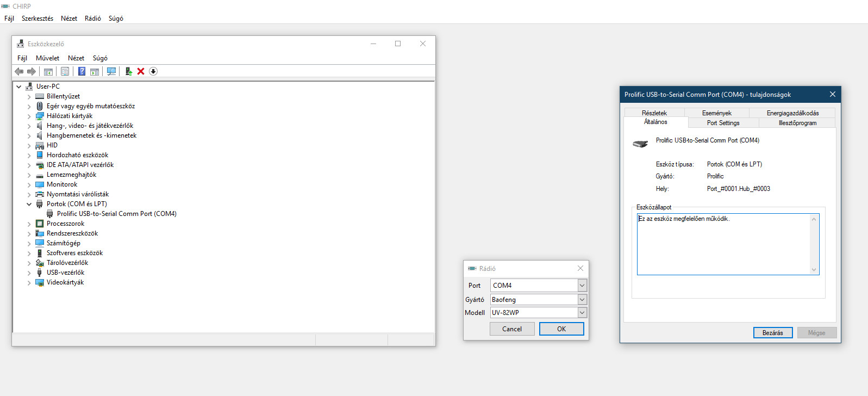The width and height of the screenshot is (868, 396).
Task: Click the device icon in properties dialog
Action: coord(640,144)
